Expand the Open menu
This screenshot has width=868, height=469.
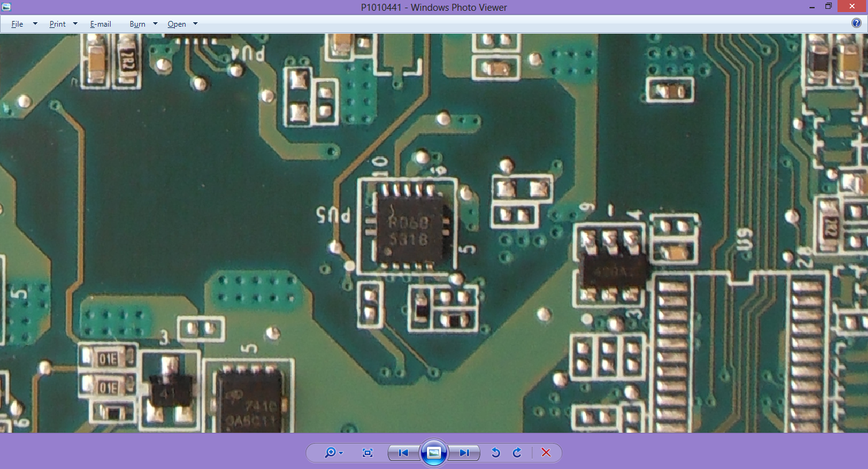[183, 24]
